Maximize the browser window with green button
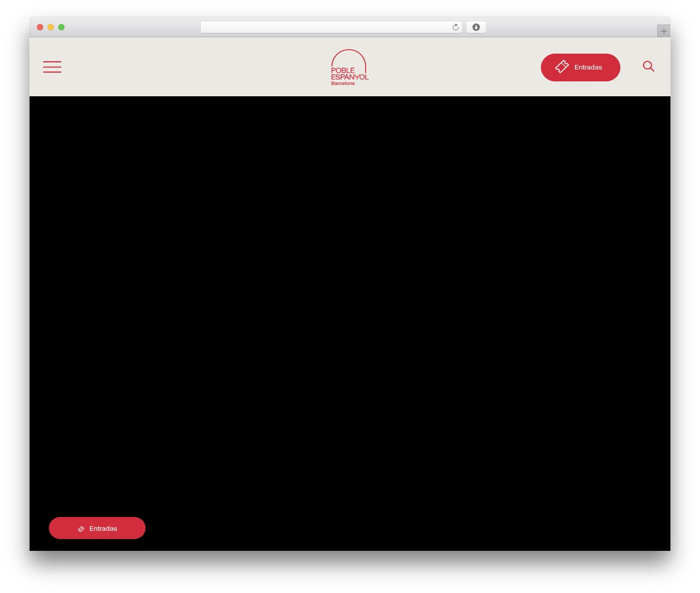 [61, 27]
